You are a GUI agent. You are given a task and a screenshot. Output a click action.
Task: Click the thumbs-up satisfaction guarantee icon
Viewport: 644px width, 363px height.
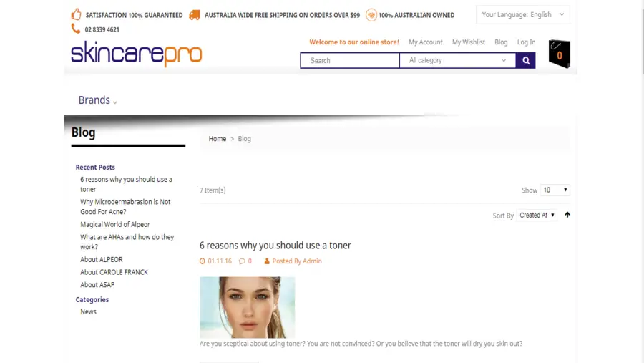click(77, 14)
